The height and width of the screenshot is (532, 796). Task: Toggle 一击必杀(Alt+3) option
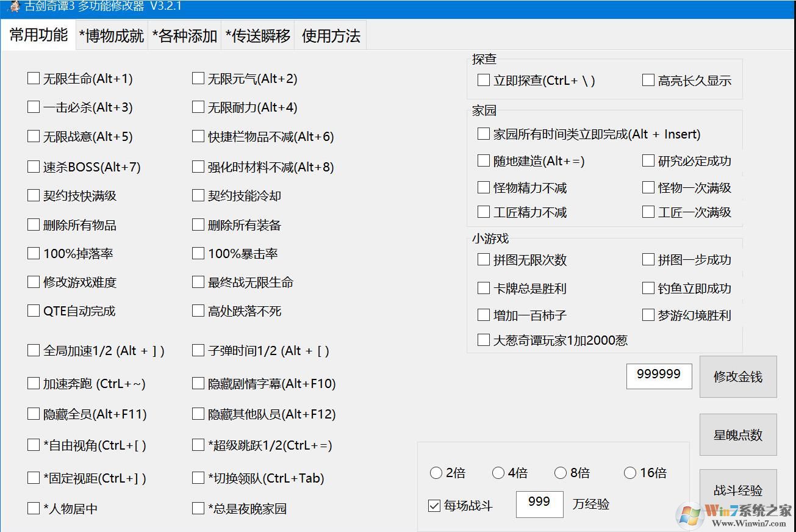(x=34, y=107)
